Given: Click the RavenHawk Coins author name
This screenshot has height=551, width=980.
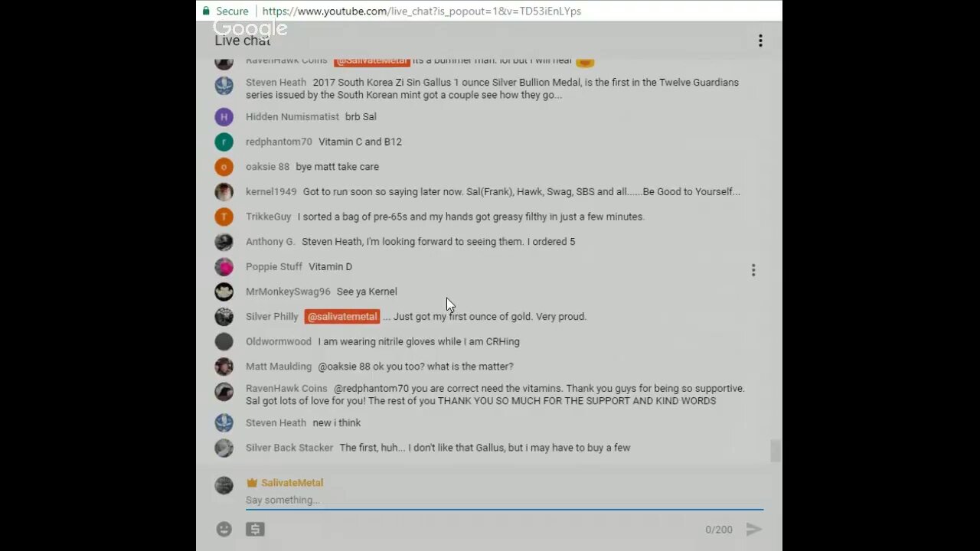Looking at the screenshot, I should click(286, 389).
